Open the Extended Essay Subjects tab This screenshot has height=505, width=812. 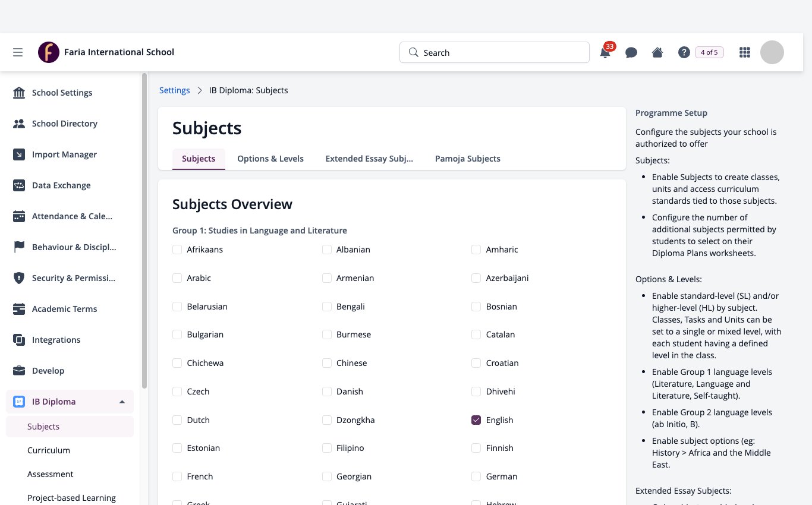tap(369, 159)
